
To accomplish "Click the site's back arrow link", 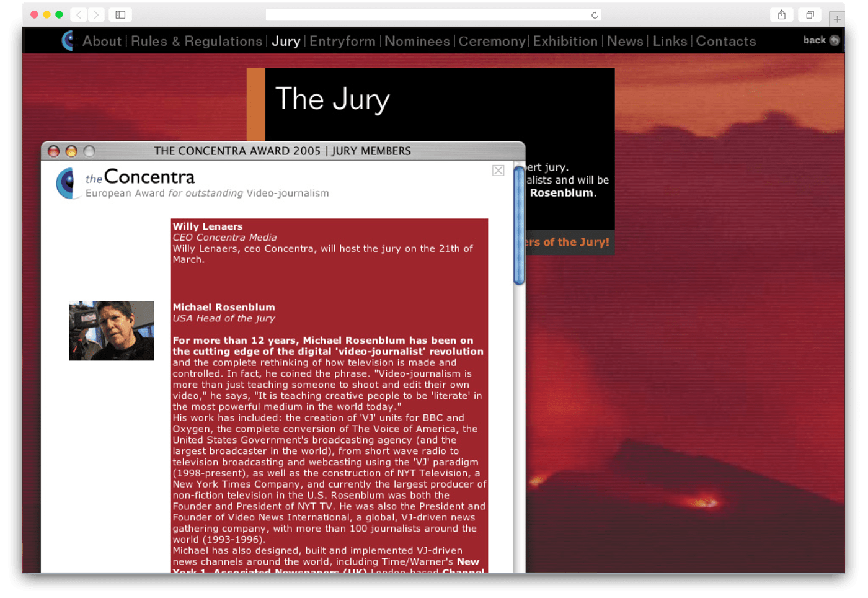I will point(821,40).
